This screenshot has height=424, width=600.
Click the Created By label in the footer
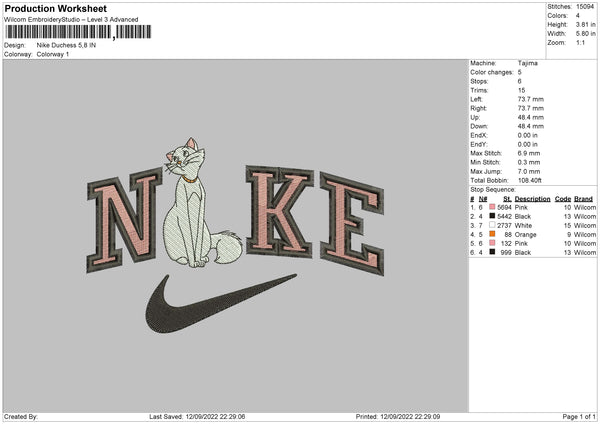point(21,416)
